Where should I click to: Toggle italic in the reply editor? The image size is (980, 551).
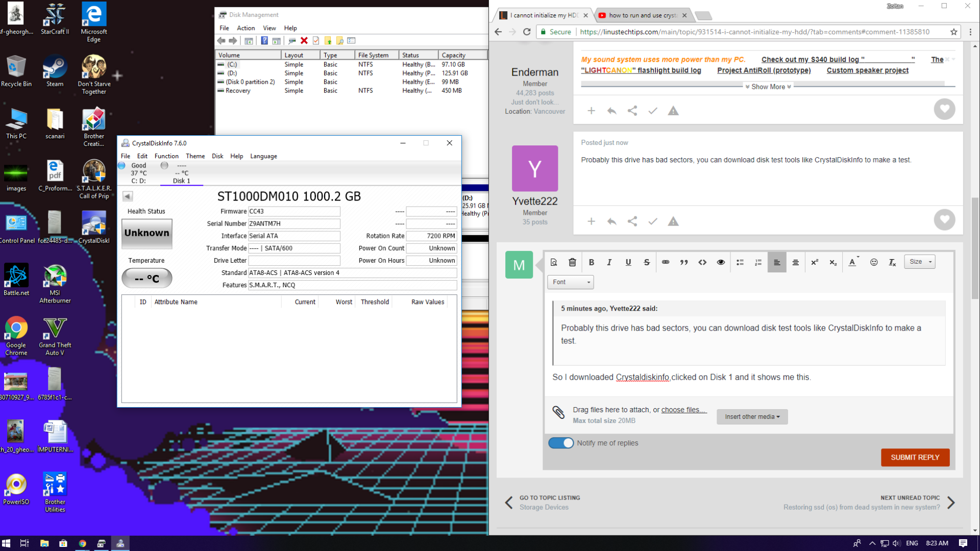(x=609, y=262)
